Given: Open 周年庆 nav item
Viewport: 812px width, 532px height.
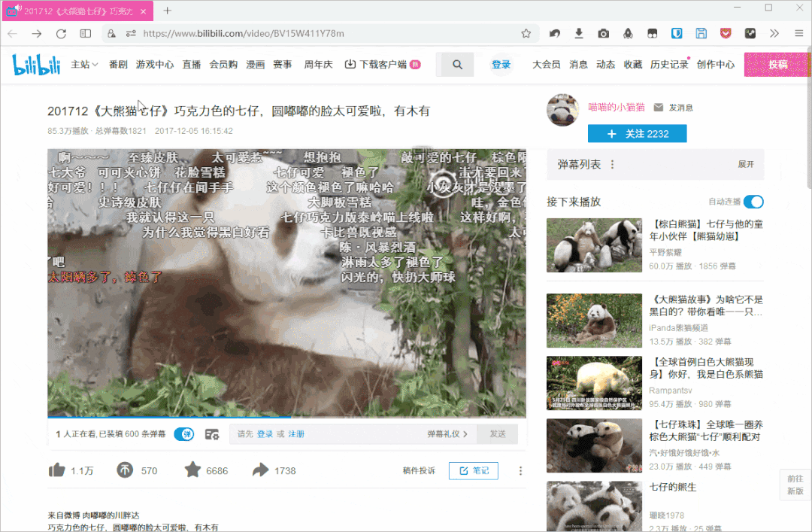Looking at the screenshot, I should point(318,65).
